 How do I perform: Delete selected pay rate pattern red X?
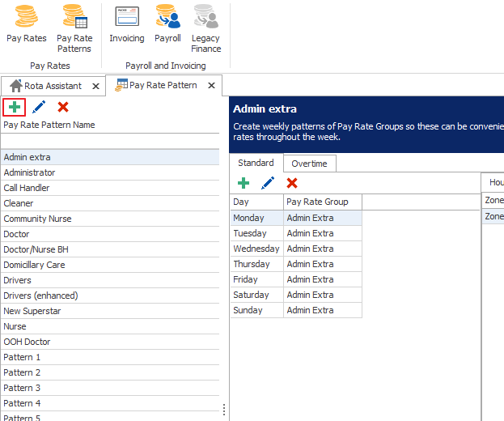click(x=63, y=107)
